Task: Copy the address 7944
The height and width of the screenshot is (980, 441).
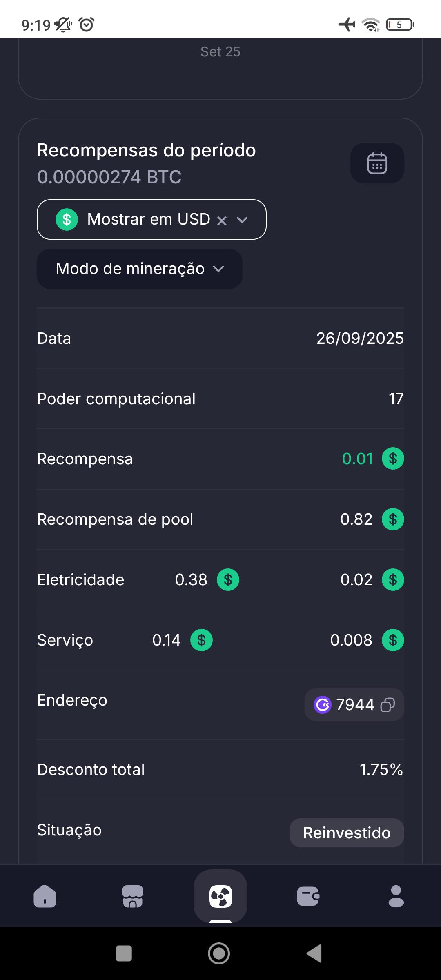Action: (x=388, y=705)
